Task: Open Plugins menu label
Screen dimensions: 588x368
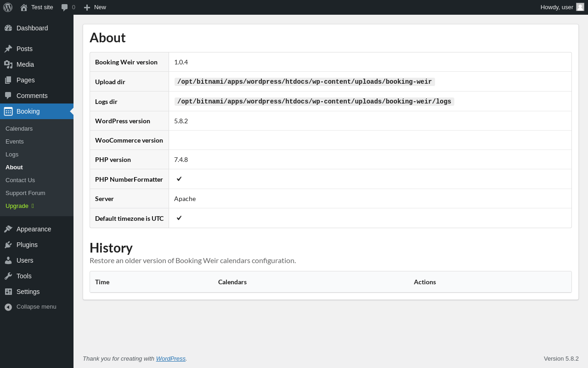Action: pos(27,245)
